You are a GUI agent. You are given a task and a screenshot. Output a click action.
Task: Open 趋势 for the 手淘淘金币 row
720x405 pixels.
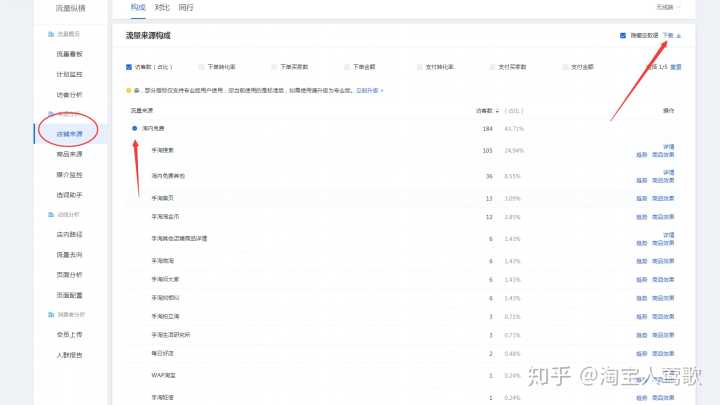click(x=641, y=217)
